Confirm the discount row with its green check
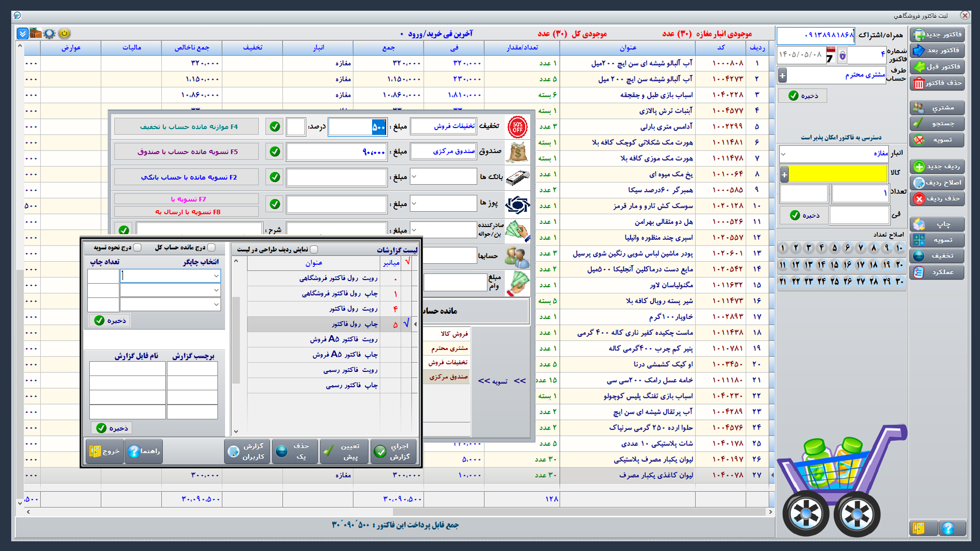Viewport: 980px width, 551px height. click(275, 127)
